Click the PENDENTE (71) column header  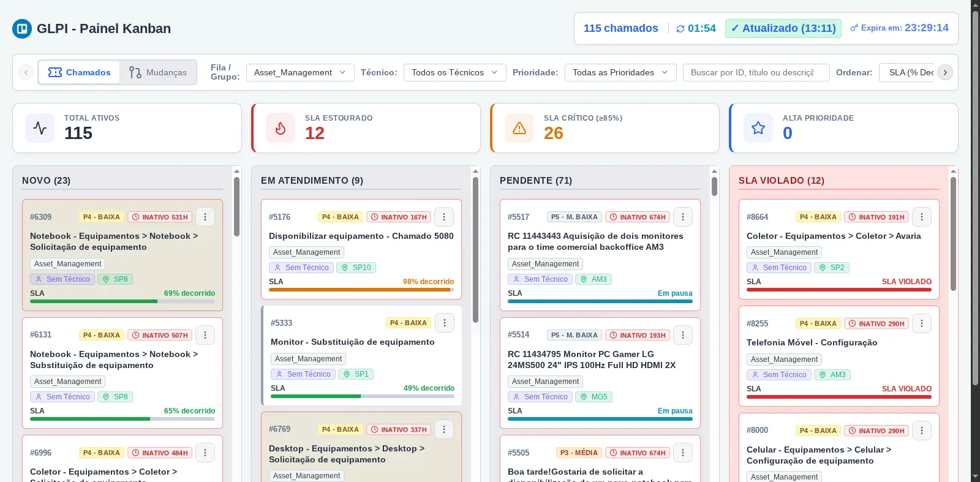(536, 180)
